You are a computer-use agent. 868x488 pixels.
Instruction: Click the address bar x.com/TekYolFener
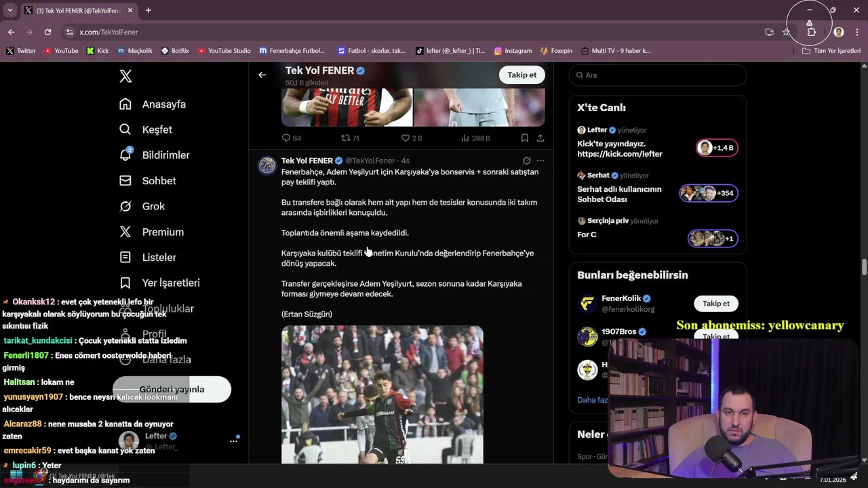pos(108,32)
